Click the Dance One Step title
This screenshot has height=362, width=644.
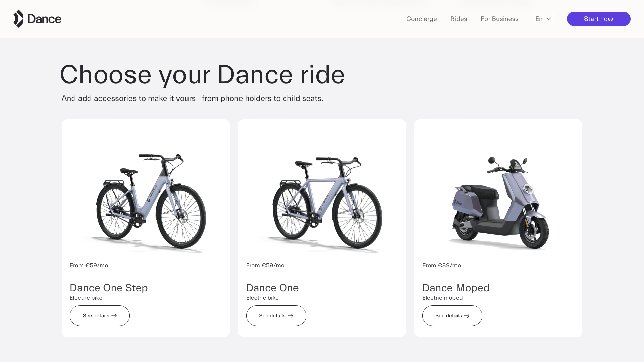coord(109,288)
